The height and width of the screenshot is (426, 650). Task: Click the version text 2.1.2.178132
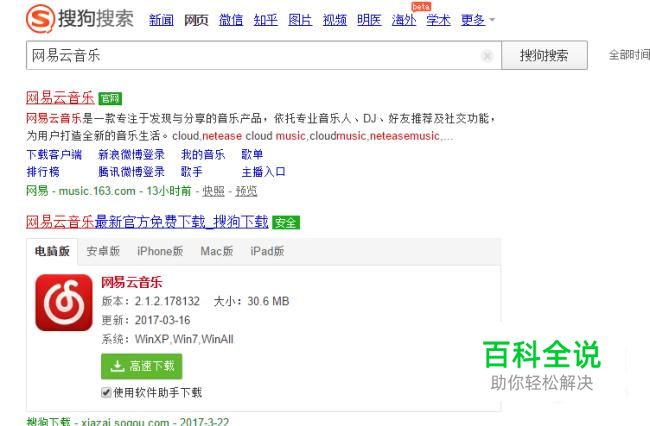[167, 301]
